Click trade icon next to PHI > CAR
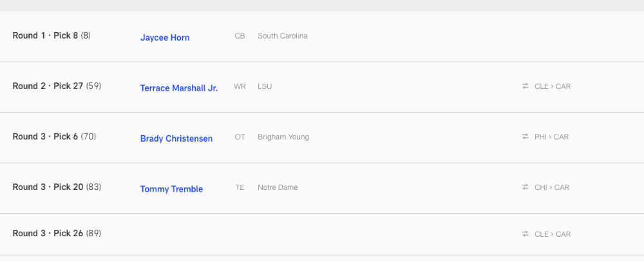 [x=525, y=136]
